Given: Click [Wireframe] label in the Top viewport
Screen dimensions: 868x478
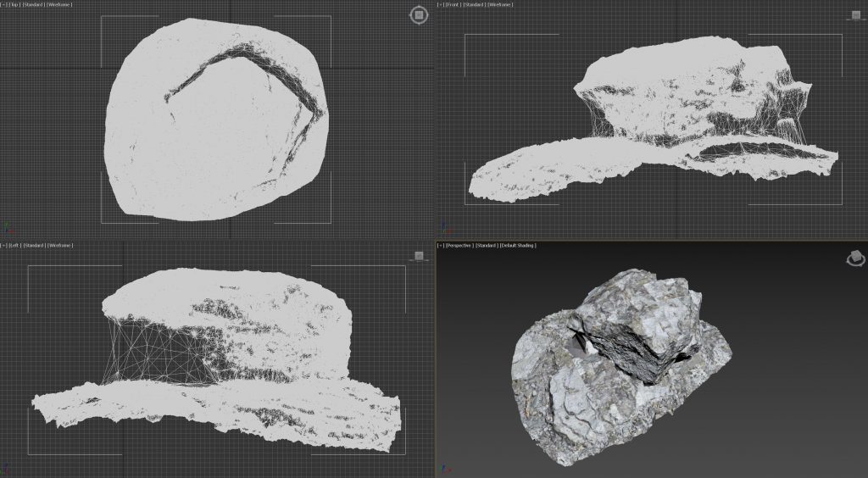Looking at the screenshot, I should point(59,5).
